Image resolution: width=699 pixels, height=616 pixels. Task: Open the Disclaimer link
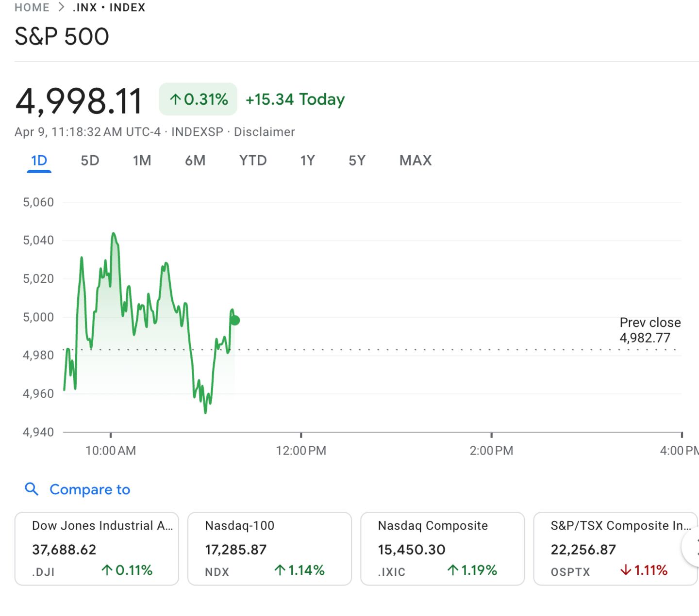pyautogui.click(x=265, y=131)
